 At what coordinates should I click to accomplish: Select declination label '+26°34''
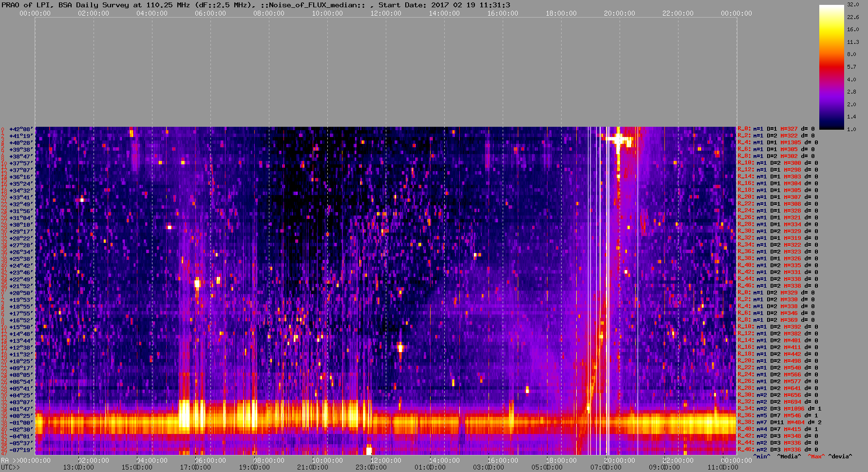click(x=21, y=252)
